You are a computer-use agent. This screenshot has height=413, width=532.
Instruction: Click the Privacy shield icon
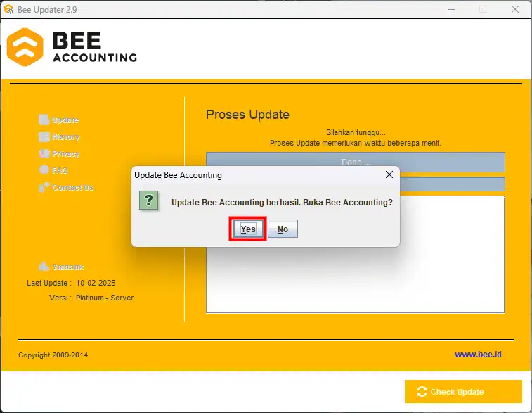[44, 153]
